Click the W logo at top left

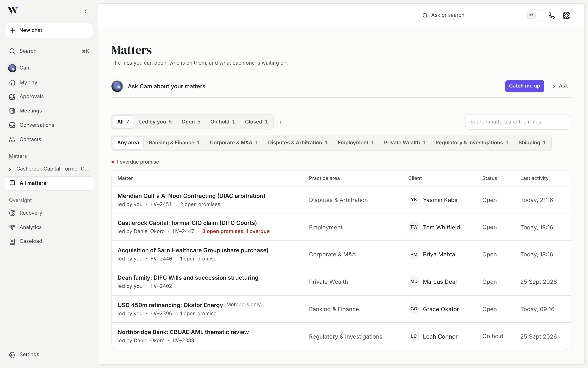point(13,10)
